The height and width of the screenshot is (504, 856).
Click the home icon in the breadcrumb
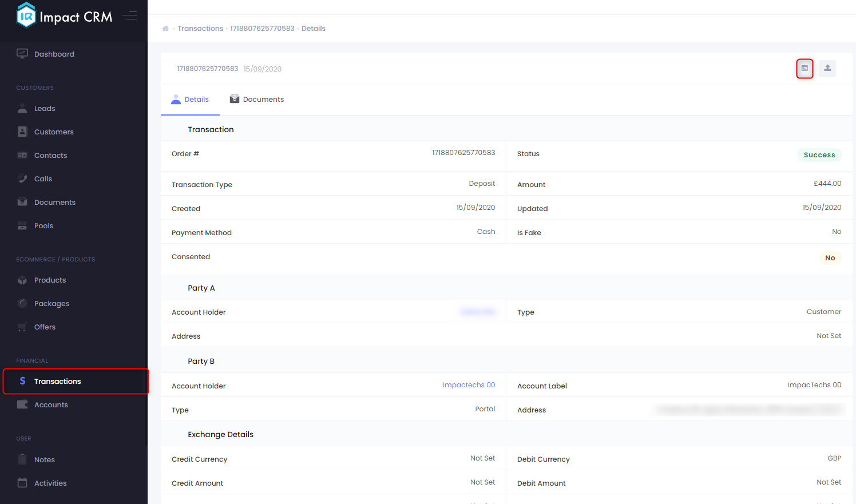165,27
